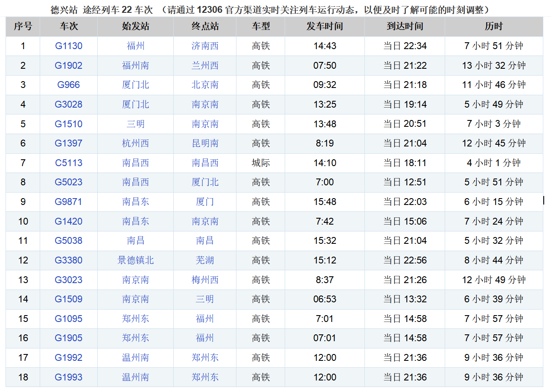The width and height of the screenshot is (551, 392).
Task: Click destination 兰州西 link
Action: tap(205, 65)
